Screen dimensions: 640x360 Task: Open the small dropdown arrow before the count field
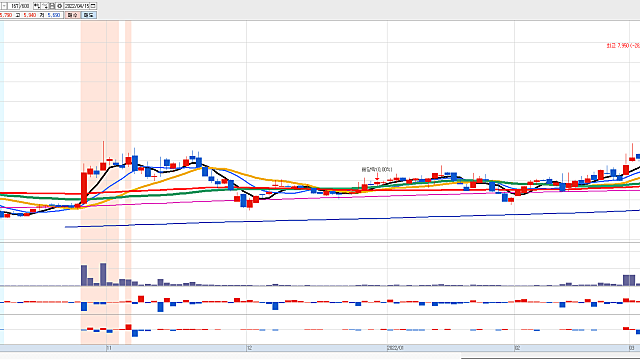click(x=4, y=6)
